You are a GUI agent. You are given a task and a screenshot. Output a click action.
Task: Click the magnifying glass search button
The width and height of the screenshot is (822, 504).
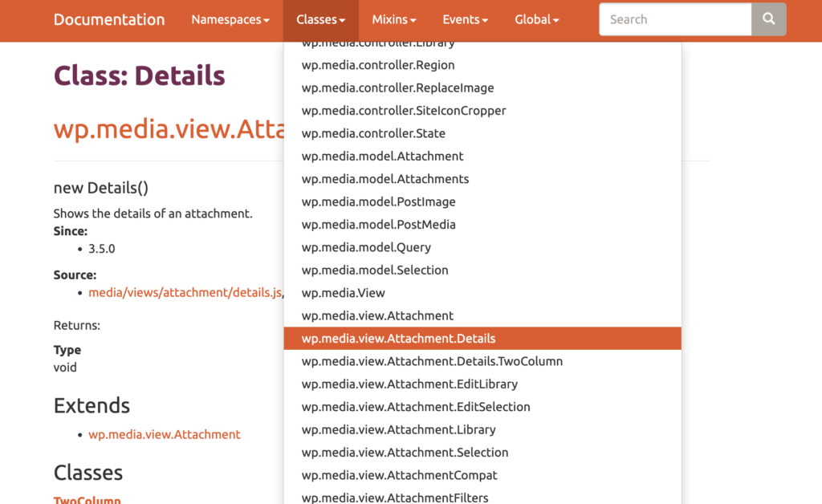768,19
